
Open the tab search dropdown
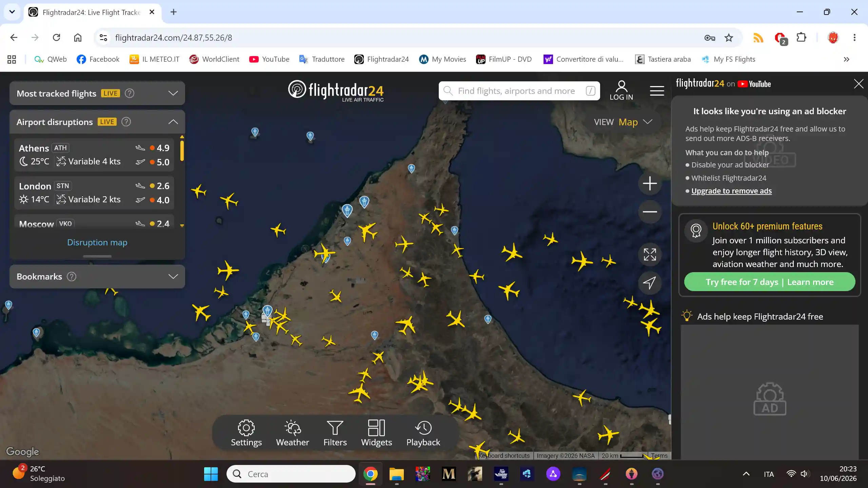pos(12,12)
